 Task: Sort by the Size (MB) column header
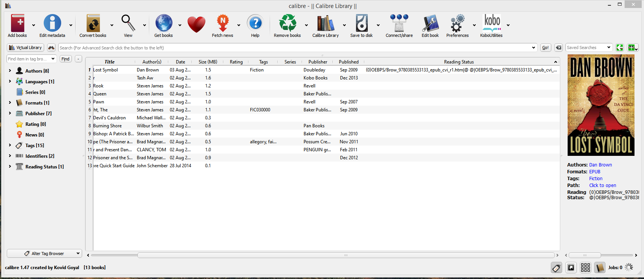(208, 62)
